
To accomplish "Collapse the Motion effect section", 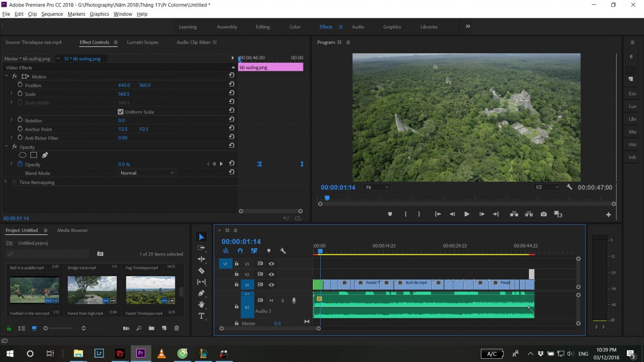I will pyautogui.click(x=6, y=76).
